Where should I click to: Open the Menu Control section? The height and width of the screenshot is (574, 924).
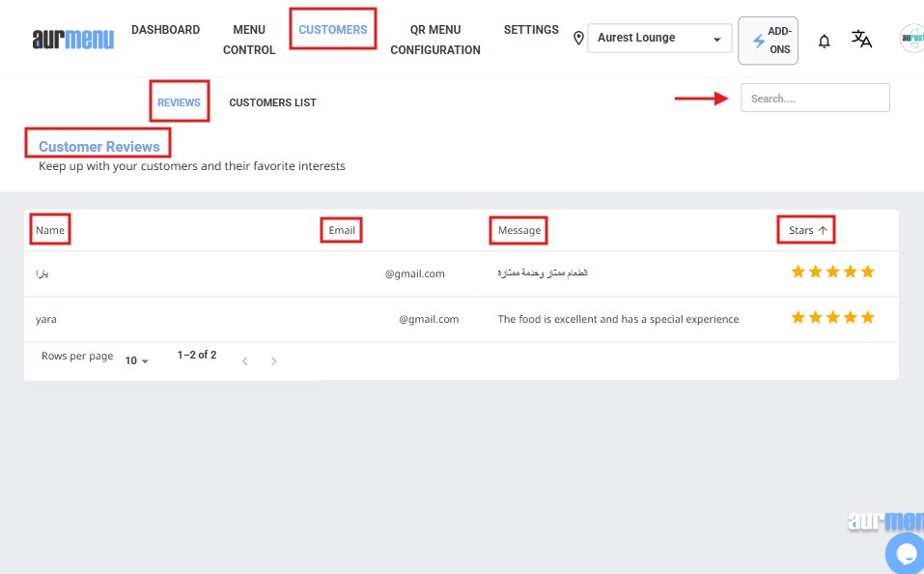tap(249, 40)
